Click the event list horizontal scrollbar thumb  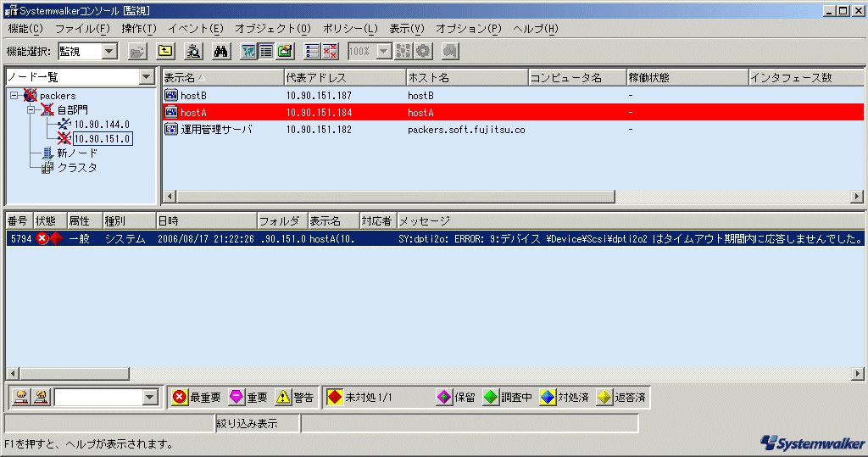coord(75,374)
